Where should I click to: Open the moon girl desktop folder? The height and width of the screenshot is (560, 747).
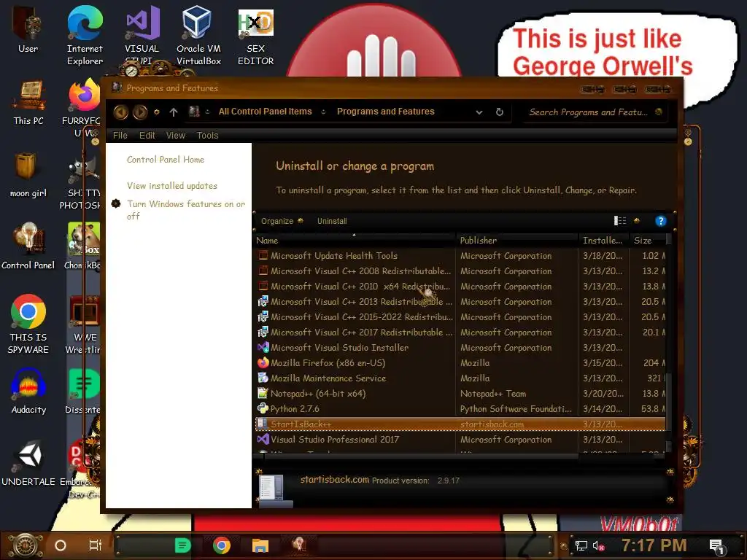28,174
